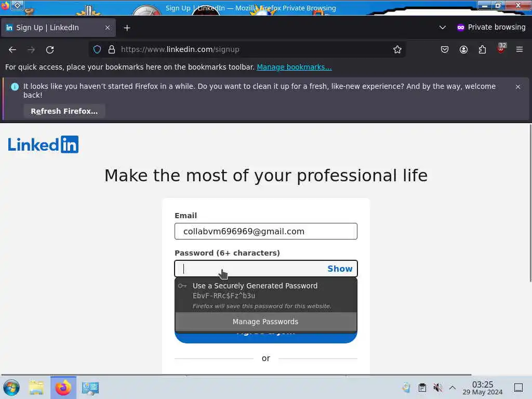Open the Firefox hamburger application menu
Screen dimensions: 532x399
(520, 49)
